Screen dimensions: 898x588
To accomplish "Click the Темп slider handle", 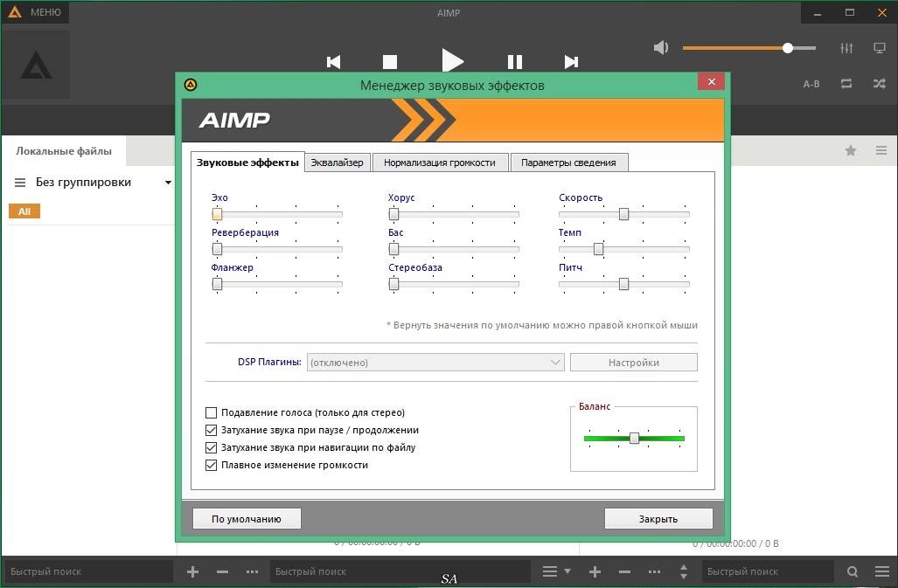I will tap(598, 249).
